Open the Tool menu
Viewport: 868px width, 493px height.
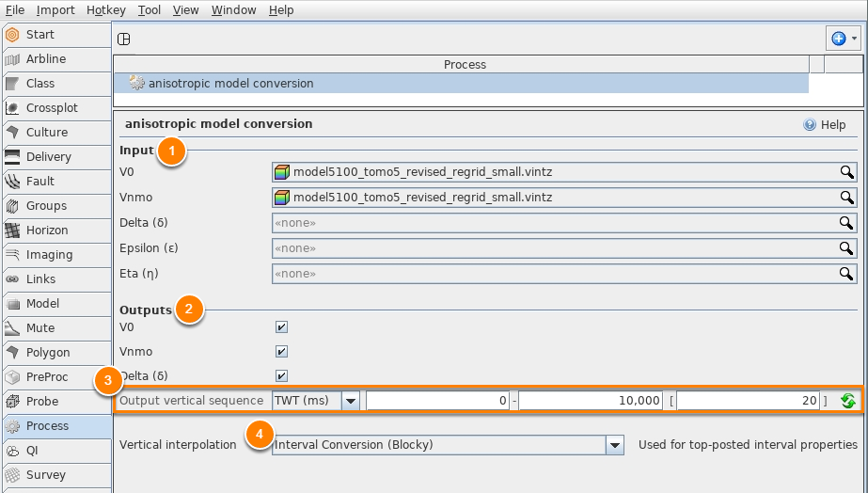[x=149, y=10]
